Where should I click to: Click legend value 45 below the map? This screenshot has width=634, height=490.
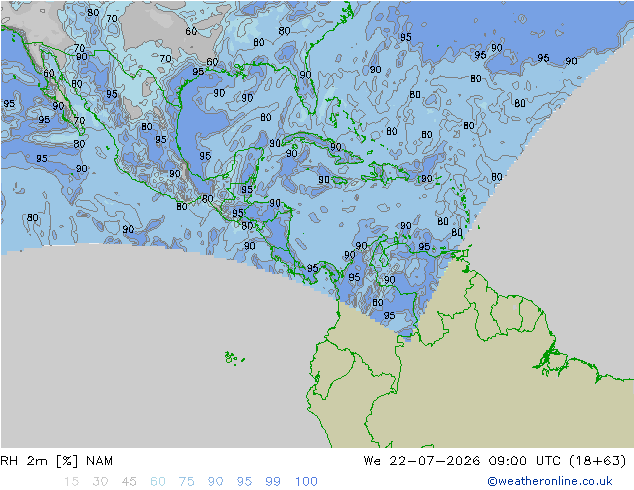(x=129, y=482)
